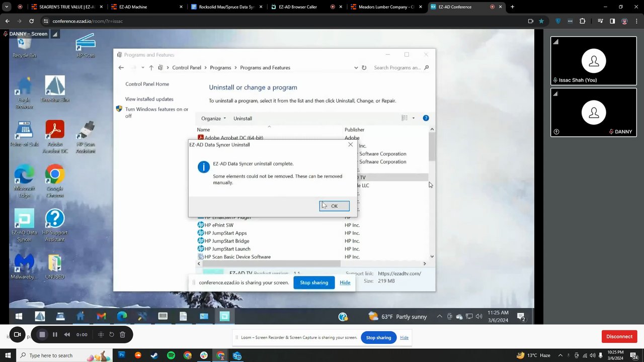Open the Eagle Browser desktop icon
Image resolution: width=644 pixels, height=362 pixels.
coord(24,93)
